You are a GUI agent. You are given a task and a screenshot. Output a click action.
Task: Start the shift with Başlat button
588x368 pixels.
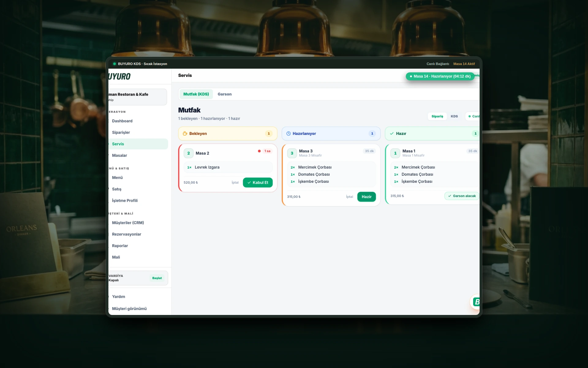157,278
